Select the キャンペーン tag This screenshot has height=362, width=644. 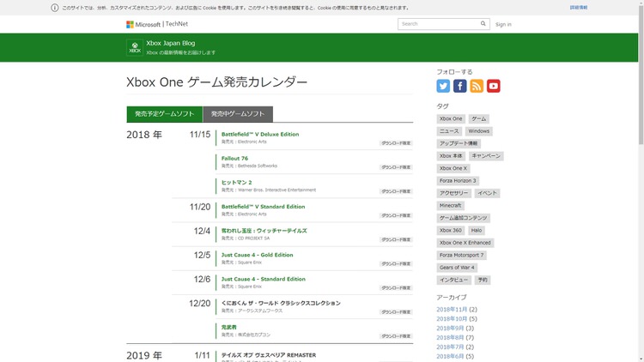tap(486, 156)
